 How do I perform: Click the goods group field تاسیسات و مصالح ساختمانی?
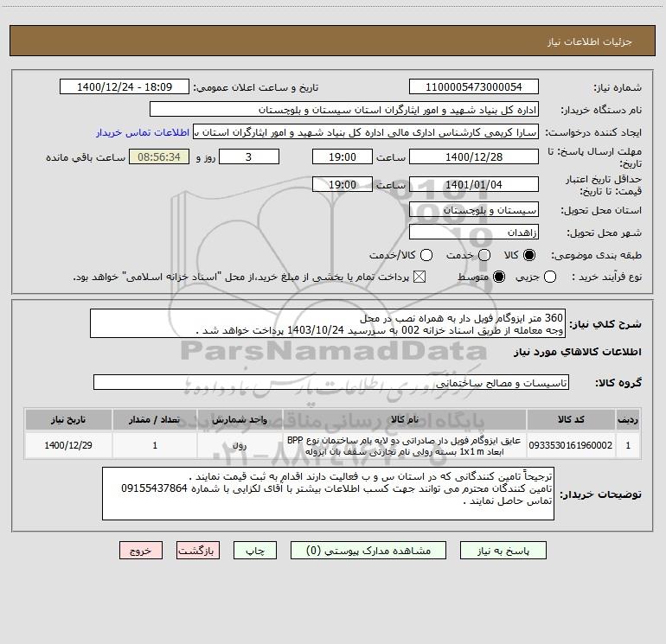tap(331, 382)
